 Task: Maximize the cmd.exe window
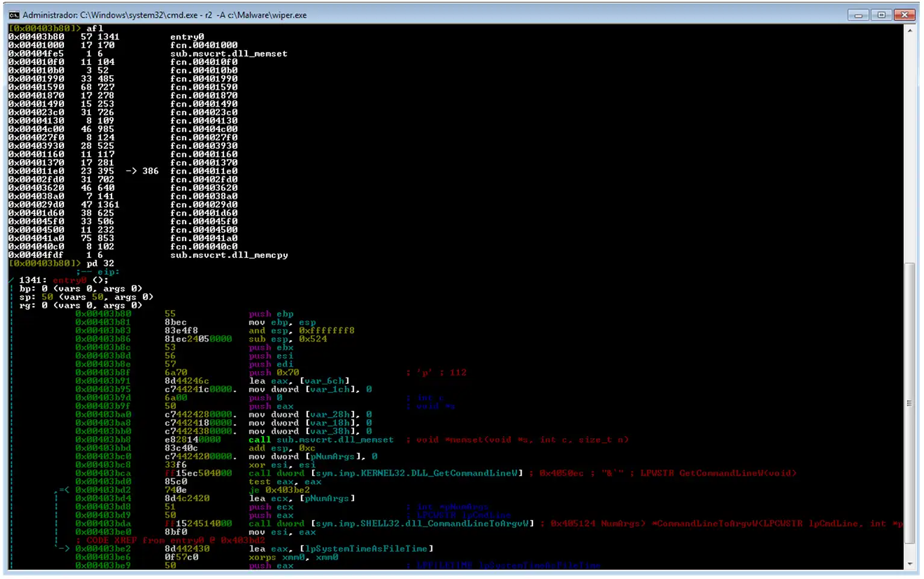click(x=881, y=15)
